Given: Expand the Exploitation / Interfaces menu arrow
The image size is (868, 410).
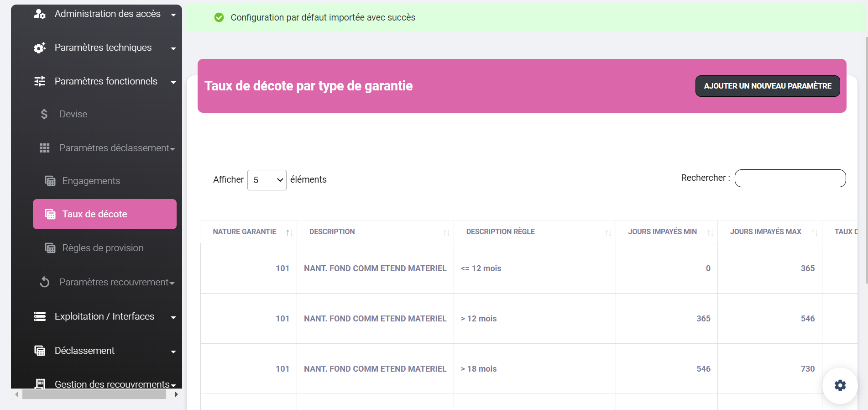Looking at the screenshot, I should [173, 317].
